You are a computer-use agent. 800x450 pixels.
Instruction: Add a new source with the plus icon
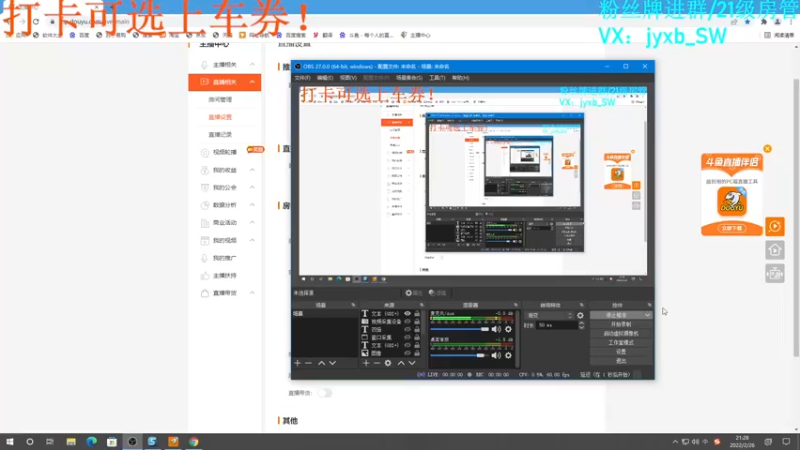tap(366, 363)
